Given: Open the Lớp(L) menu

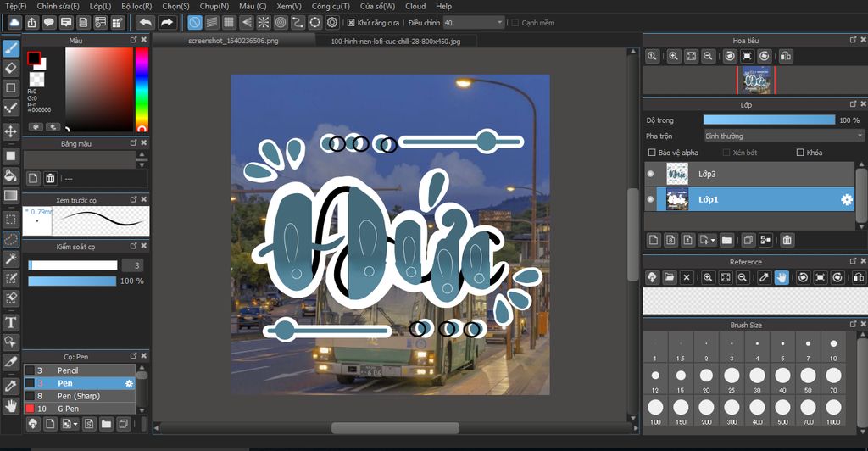Looking at the screenshot, I should [100, 6].
